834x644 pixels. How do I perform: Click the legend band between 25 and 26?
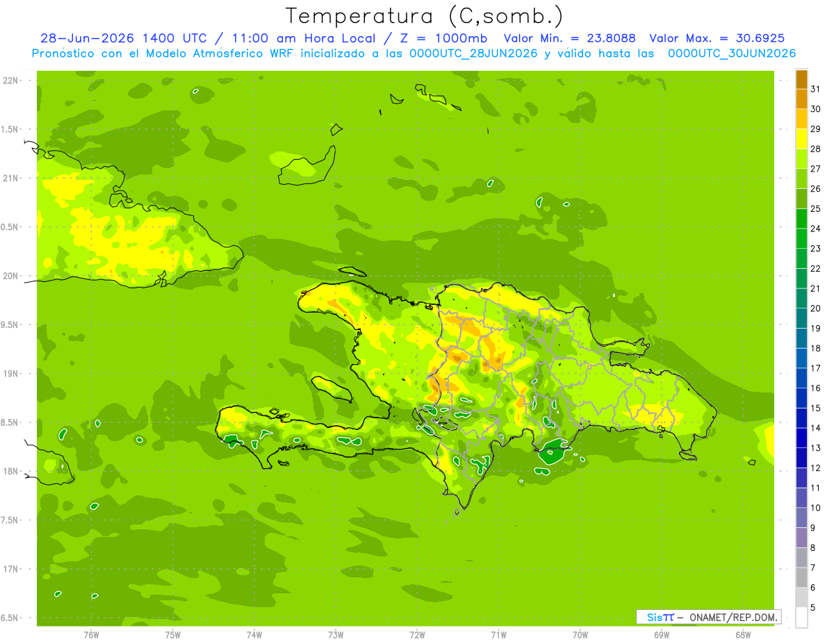coord(801,199)
